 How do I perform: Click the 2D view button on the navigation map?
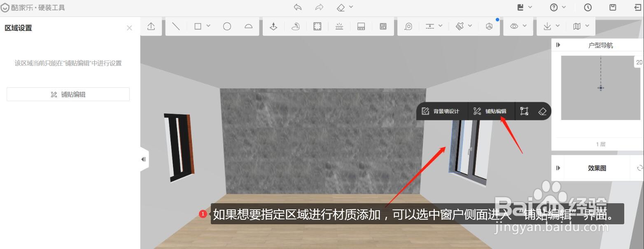[x=639, y=62]
